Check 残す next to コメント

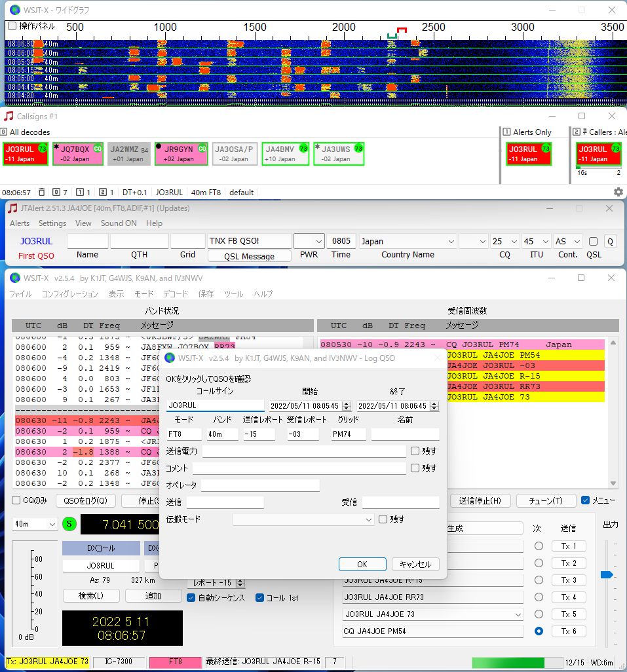coord(415,468)
